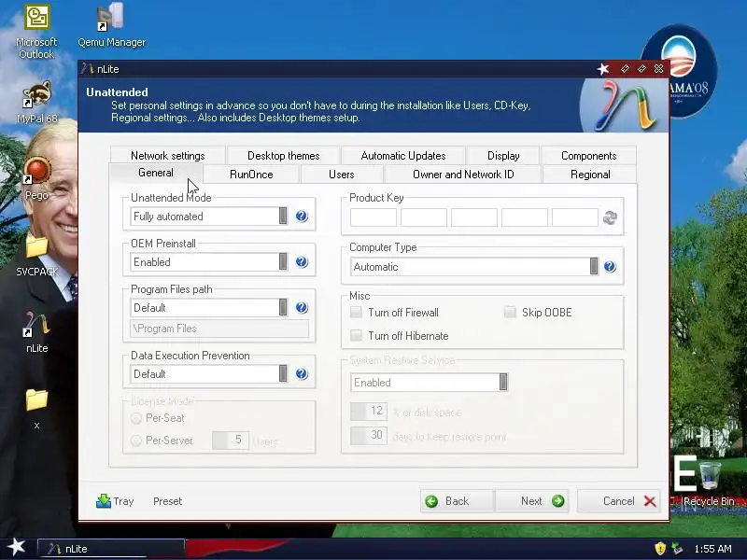747x560 pixels.
Task: Tick the Skip OOBE checkbox
Action: coord(510,313)
